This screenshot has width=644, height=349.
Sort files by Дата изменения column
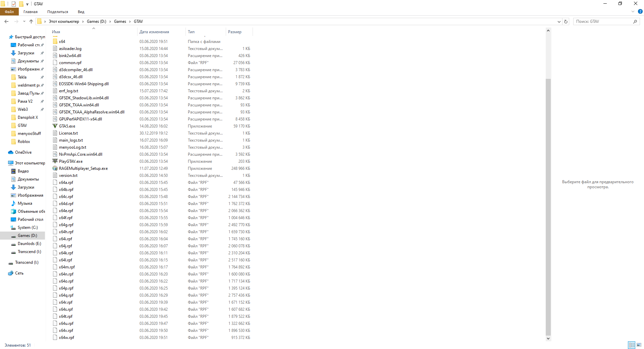(x=161, y=32)
